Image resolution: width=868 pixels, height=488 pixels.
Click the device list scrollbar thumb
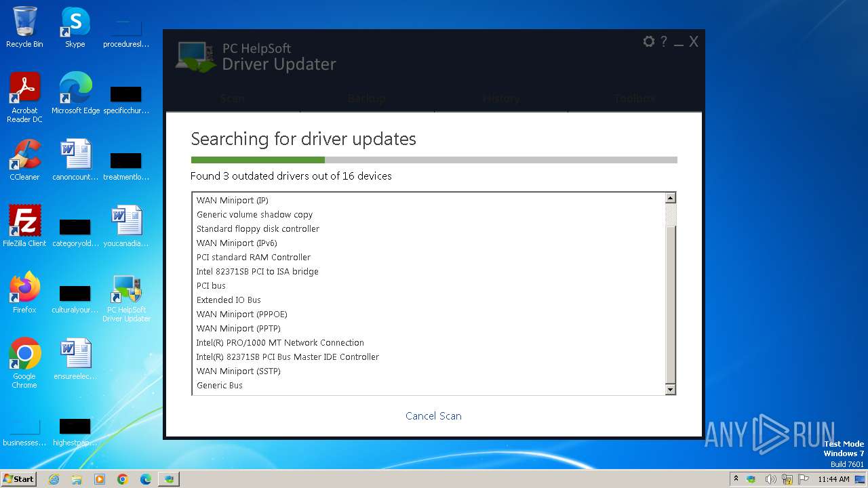[671, 305]
